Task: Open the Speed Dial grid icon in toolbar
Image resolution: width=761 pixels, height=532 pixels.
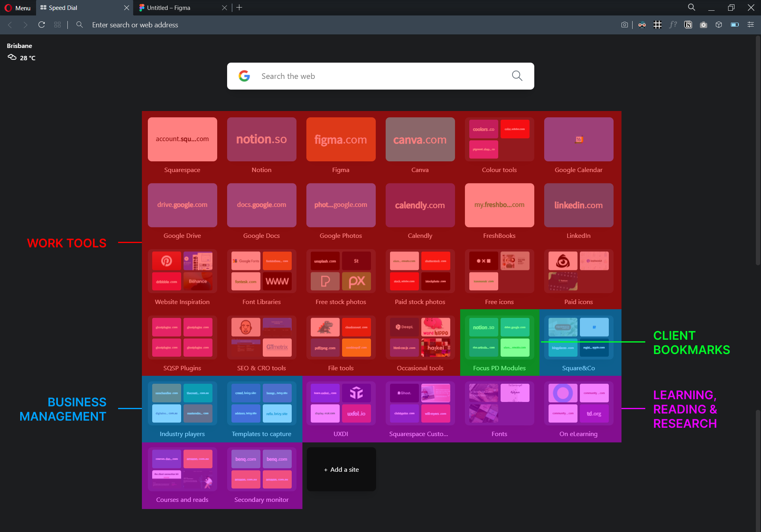Action: click(x=57, y=25)
